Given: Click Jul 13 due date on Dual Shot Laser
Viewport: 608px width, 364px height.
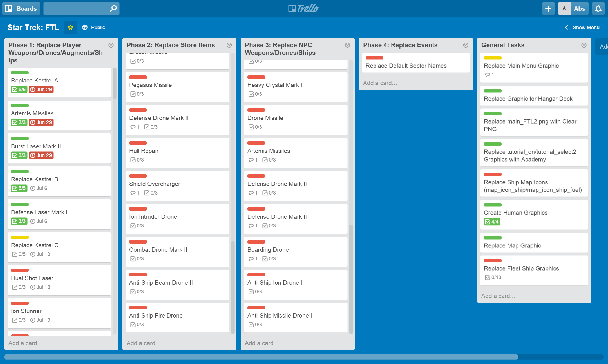Looking at the screenshot, I should pyautogui.click(x=40, y=287).
